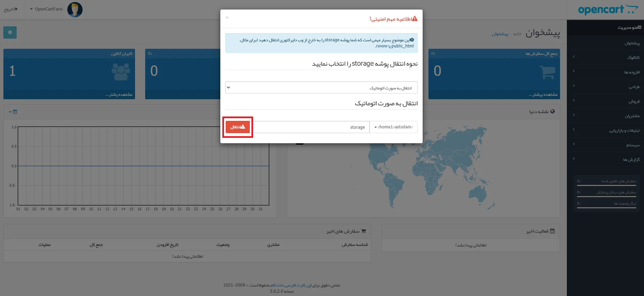Expand the افزونه ها sidebar menu
This screenshot has height=296, width=644.
[605, 72]
